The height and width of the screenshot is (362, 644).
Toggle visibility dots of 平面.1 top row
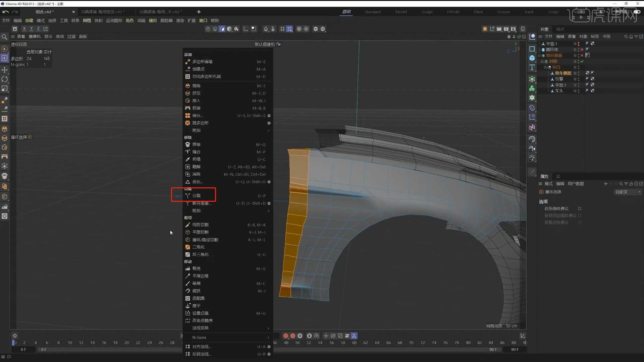point(578,44)
